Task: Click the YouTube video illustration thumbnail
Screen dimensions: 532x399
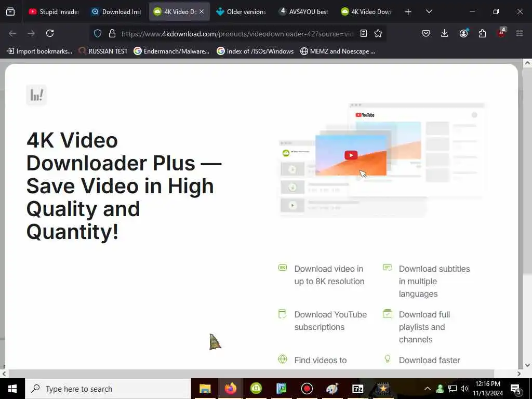Action: (351, 155)
